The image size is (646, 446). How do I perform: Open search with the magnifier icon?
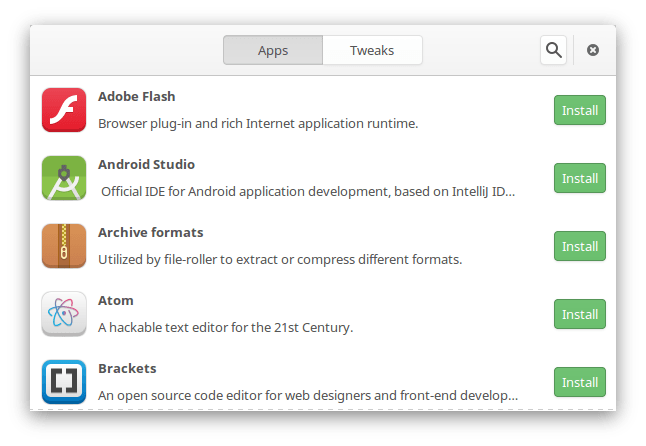(x=553, y=50)
